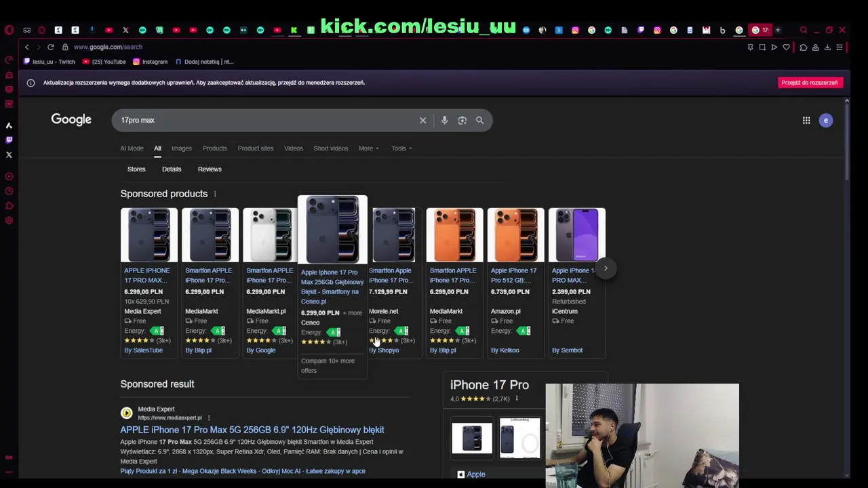This screenshot has height=488, width=868.
Task: Click the padlock site info icon
Action: point(65,47)
